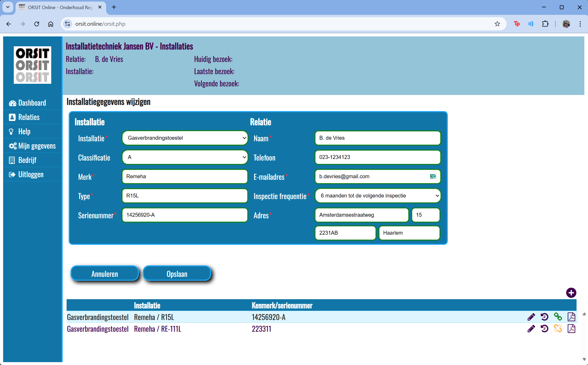The width and height of the screenshot is (588, 365).
Task: Open the blue sound-wave extension icon
Action: click(x=531, y=24)
